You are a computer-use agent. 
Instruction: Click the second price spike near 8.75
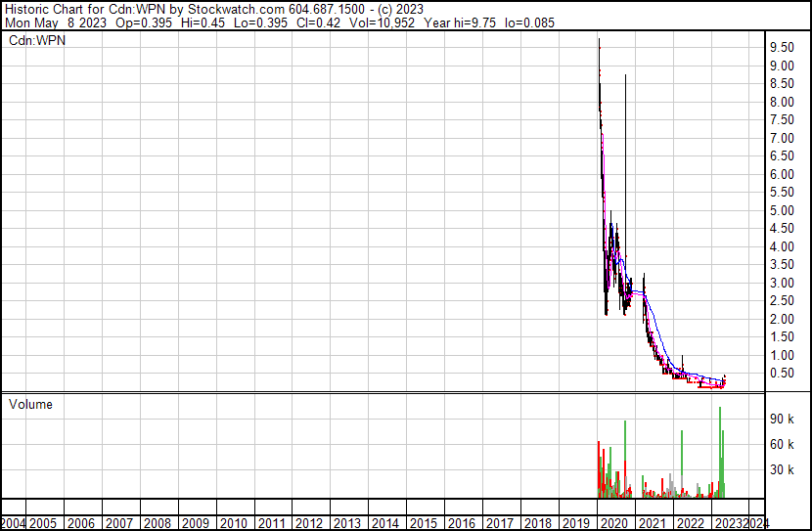[625, 76]
